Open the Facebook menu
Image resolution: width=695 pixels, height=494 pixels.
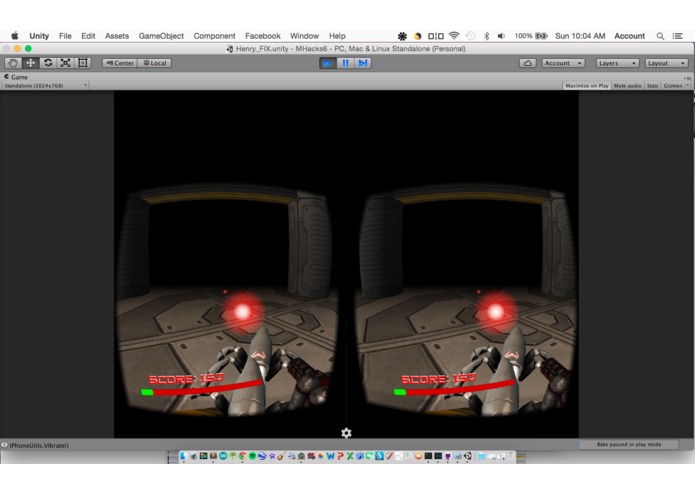263,36
